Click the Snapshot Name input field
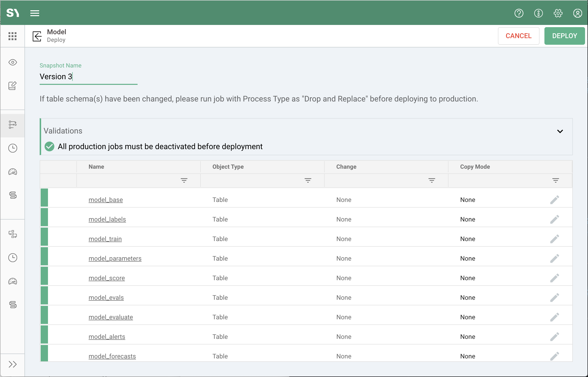Screen dimensions: 588x377 (x=88, y=77)
